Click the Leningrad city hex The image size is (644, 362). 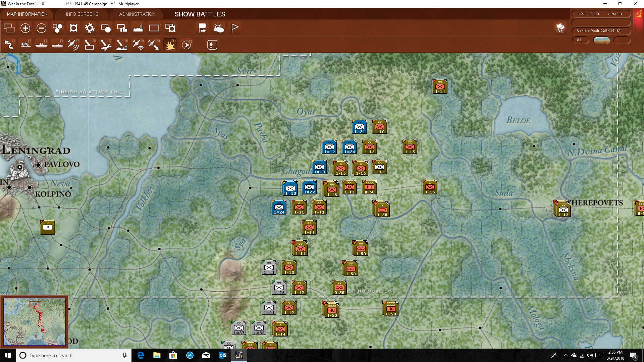click(x=20, y=167)
